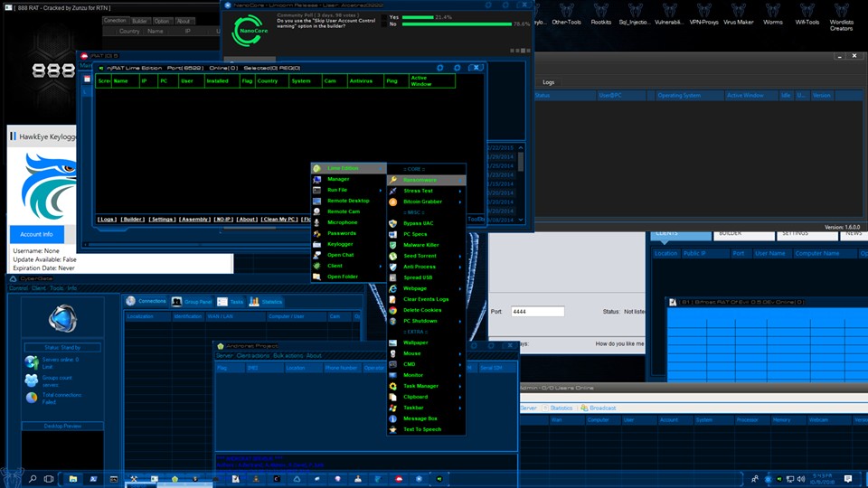Choose Bypass UAC shield icon
The height and width of the screenshot is (488, 868).
(x=392, y=223)
